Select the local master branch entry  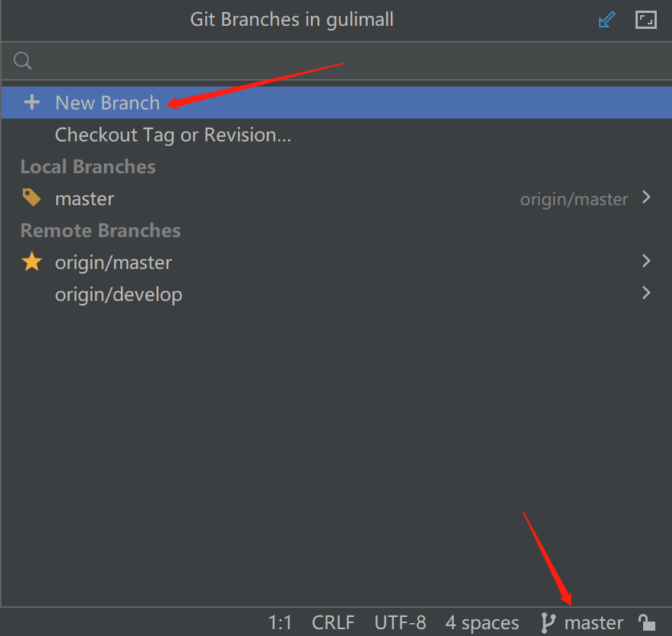[x=337, y=199]
